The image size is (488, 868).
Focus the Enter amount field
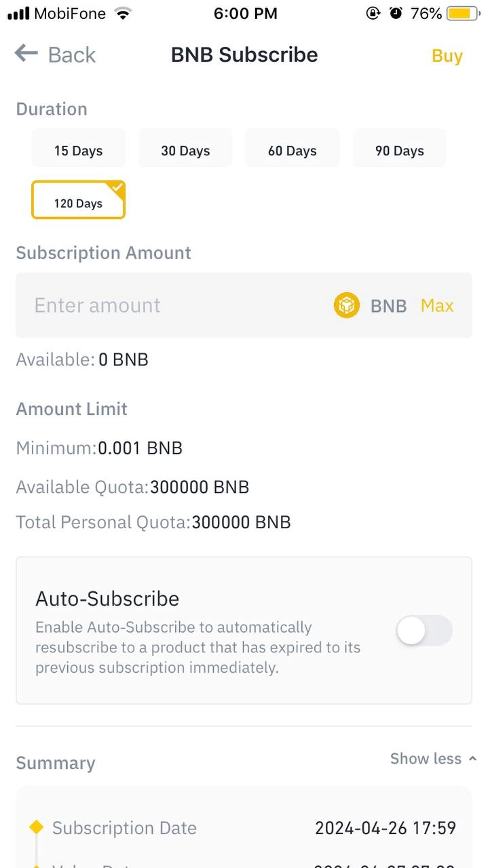tap(176, 305)
